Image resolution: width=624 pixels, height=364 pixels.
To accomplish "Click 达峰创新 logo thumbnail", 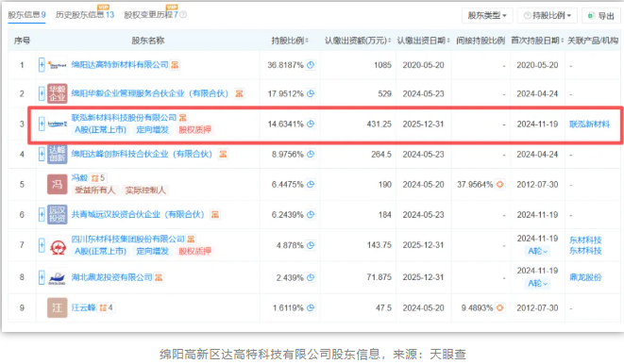I will coord(58,155).
